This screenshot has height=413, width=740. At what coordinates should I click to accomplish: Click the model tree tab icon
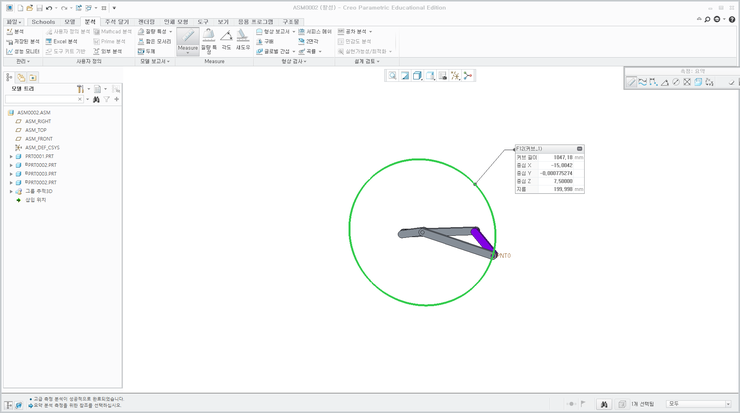pyautogui.click(x=9, y=77)
